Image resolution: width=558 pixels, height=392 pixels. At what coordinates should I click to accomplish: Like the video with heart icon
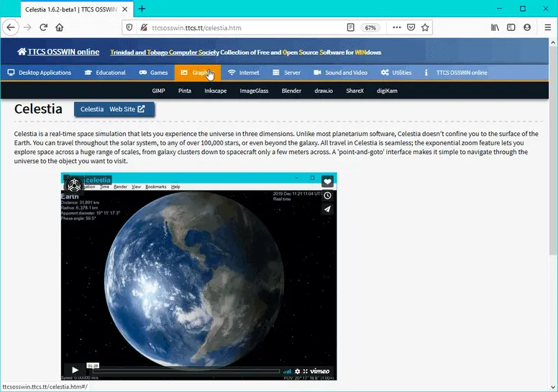(327, 181)
